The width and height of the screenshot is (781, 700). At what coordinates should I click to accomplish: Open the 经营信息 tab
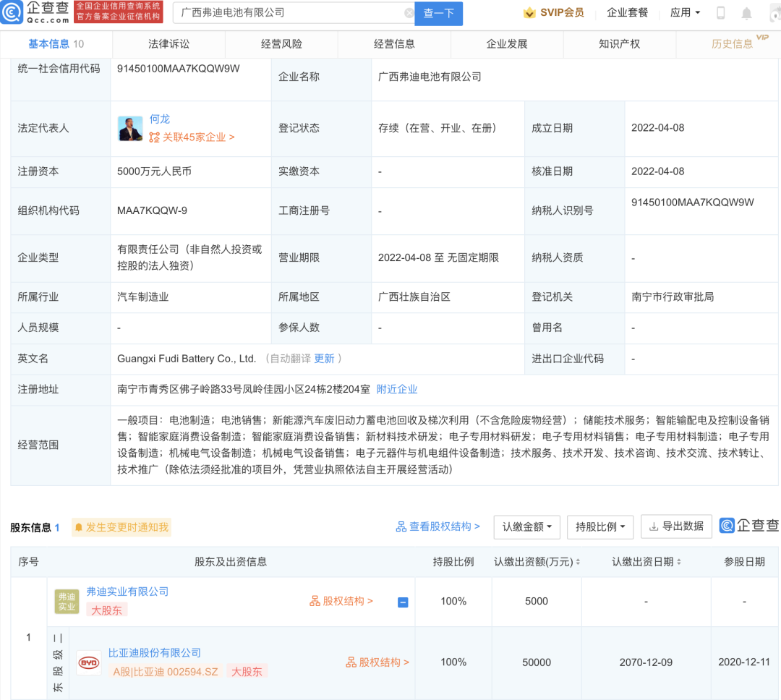[394, 44]
